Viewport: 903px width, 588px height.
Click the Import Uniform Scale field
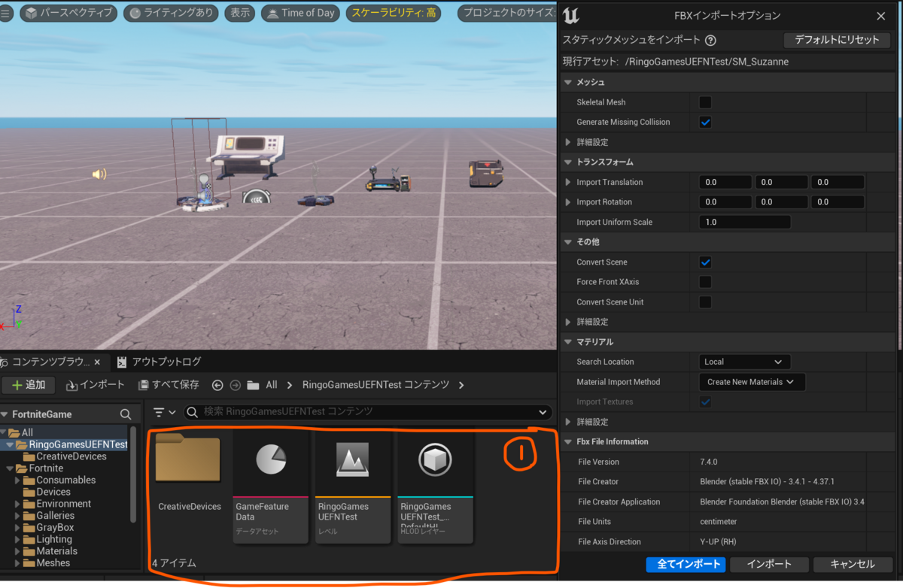point(745,222)
